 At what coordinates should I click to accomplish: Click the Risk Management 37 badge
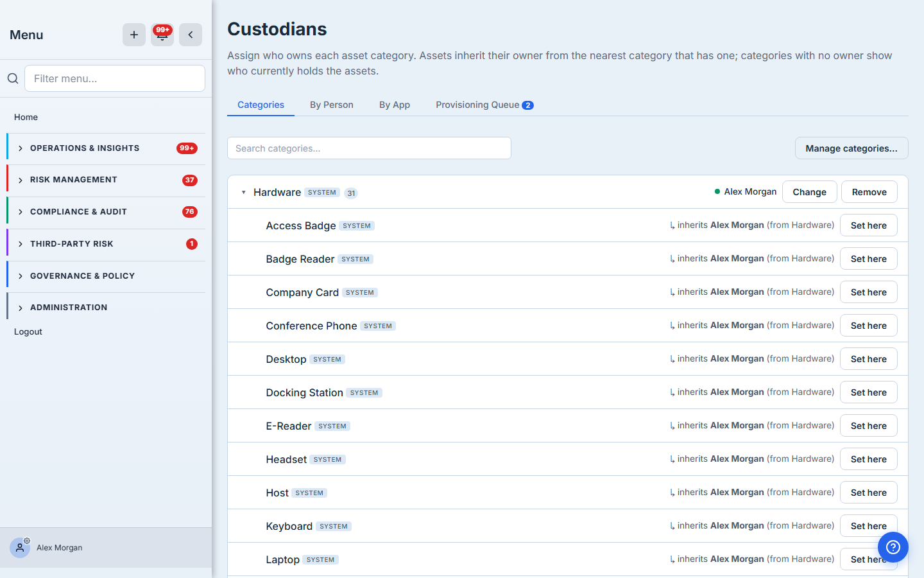[x=190, y=180]
